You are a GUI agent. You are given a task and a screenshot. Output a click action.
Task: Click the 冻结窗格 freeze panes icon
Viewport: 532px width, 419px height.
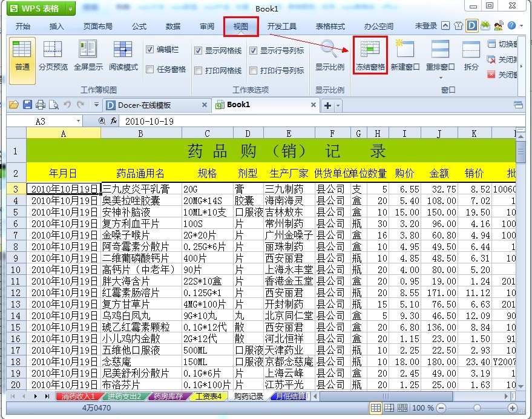(x=370, y=50)
